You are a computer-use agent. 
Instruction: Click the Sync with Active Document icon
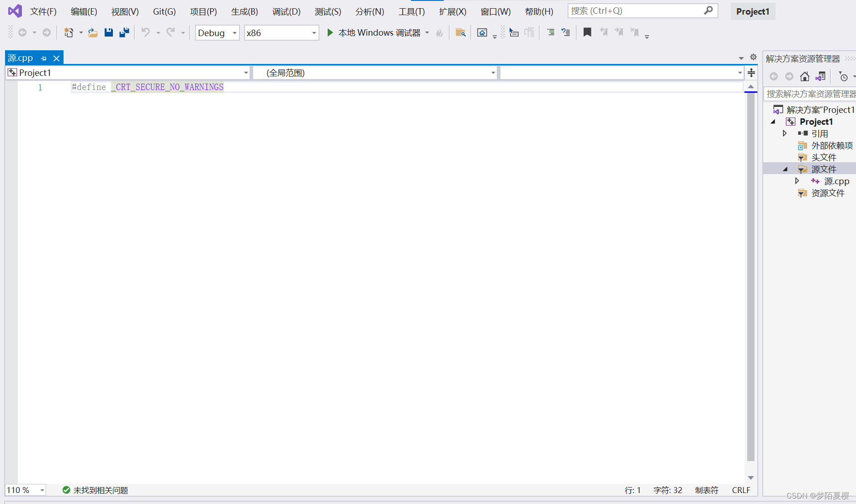coord(820,76)
